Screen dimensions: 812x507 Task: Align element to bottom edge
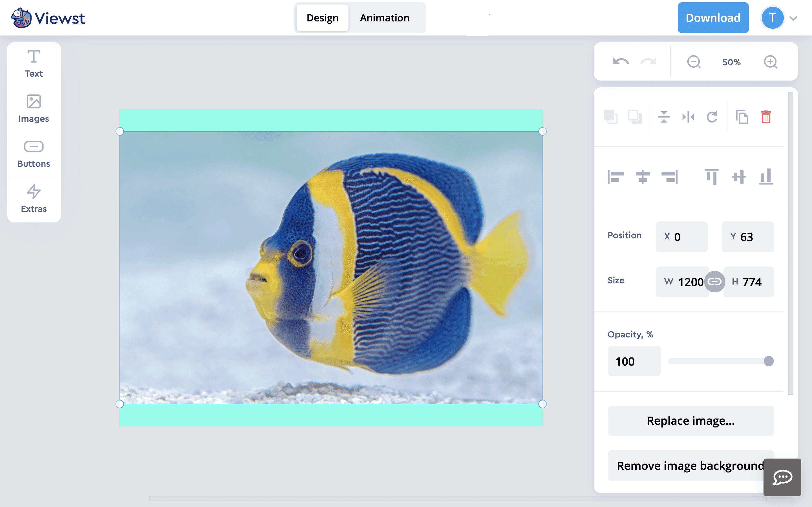tap(765, 177)
